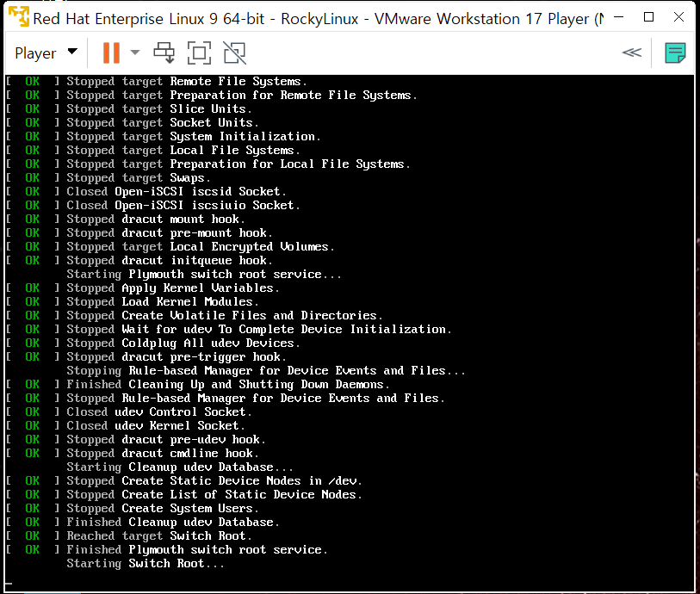This screenshot has width=700, height=594.
Task: Open the Player menu
Action: point(46,53)
